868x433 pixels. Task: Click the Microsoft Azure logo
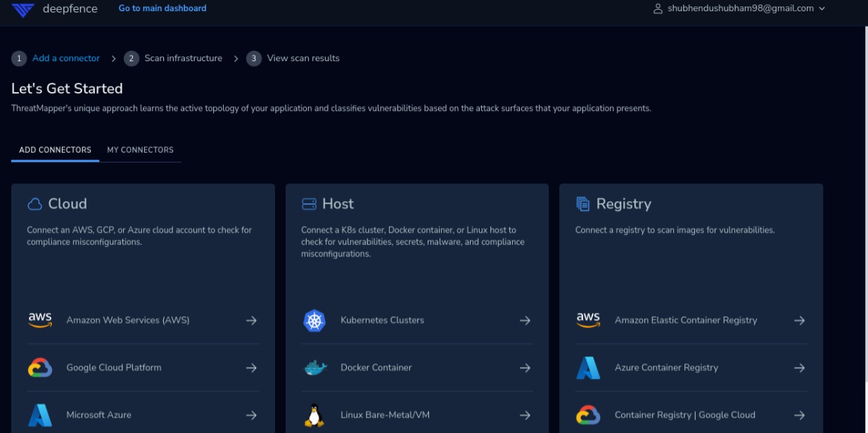40,415
